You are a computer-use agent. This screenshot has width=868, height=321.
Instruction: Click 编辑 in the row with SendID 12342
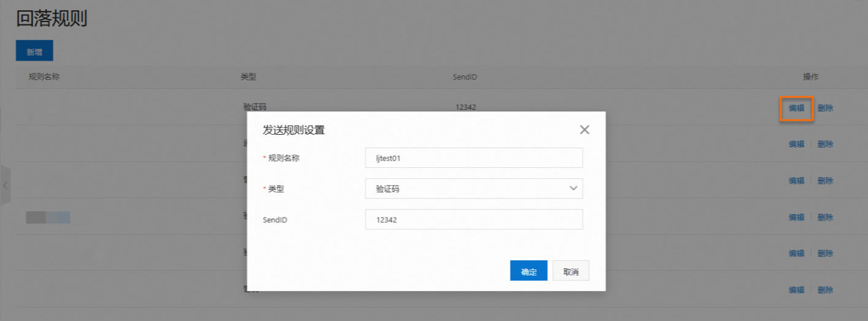coord(796,108)
